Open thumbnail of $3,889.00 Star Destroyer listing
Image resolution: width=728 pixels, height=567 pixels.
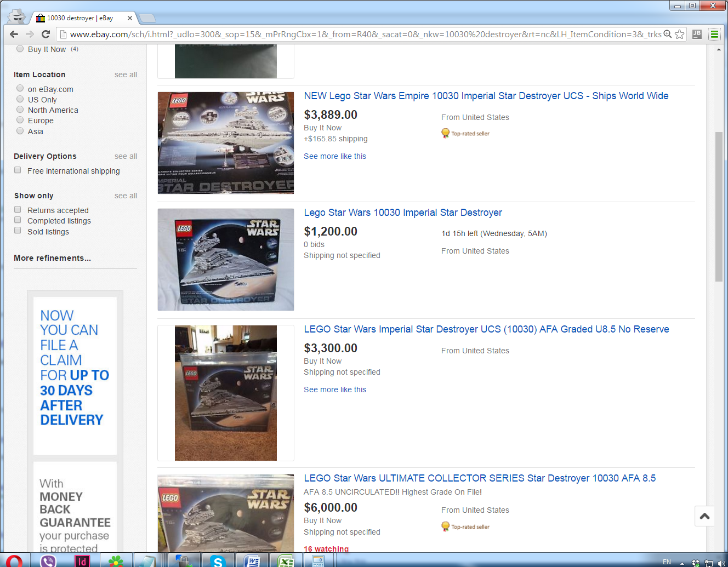pos(226,143)
